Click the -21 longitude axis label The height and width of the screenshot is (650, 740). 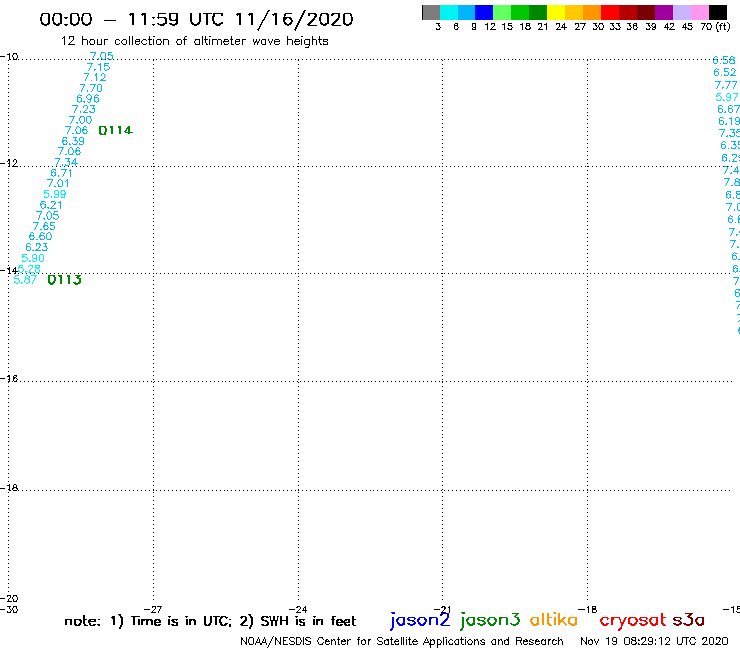pyautogui.click(x=442, y=609)
